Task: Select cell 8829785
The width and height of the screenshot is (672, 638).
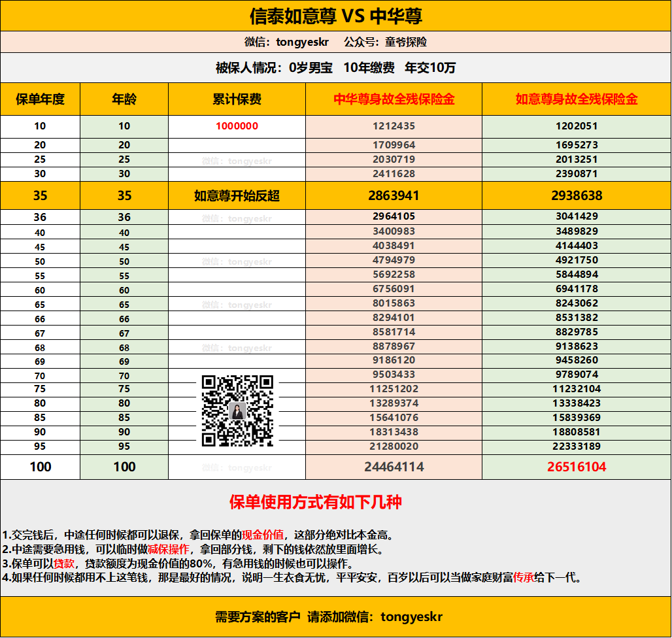Action: pos(577,332)
